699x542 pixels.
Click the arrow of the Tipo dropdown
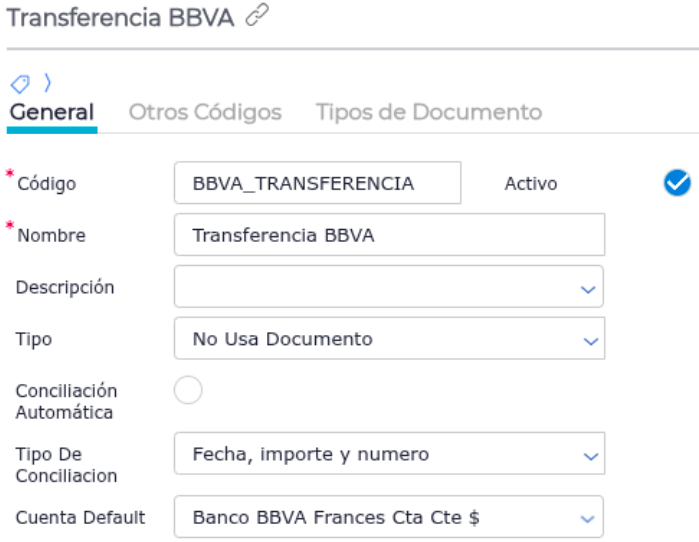pyautogui.click(x=587, y=340)
